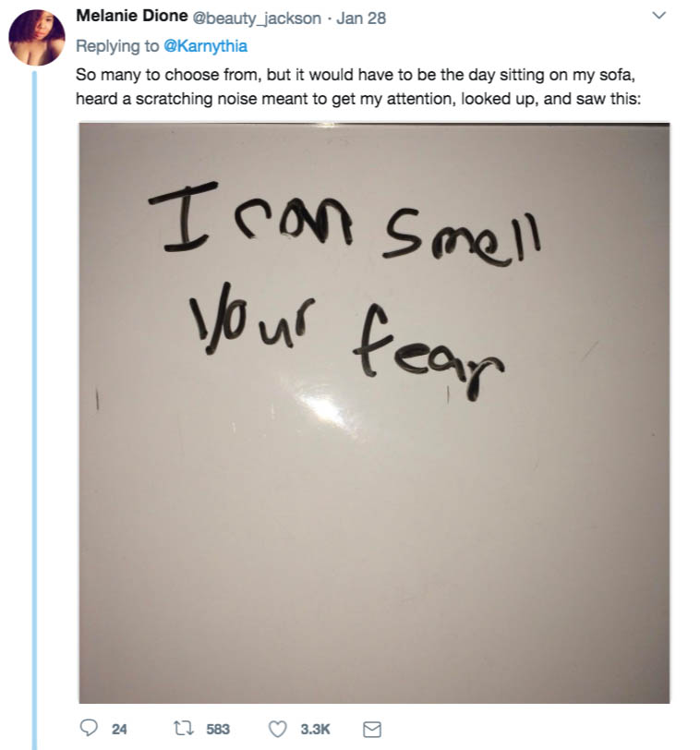Click the 24 replies count
700x750 pixels.
(x=119, y=729)
